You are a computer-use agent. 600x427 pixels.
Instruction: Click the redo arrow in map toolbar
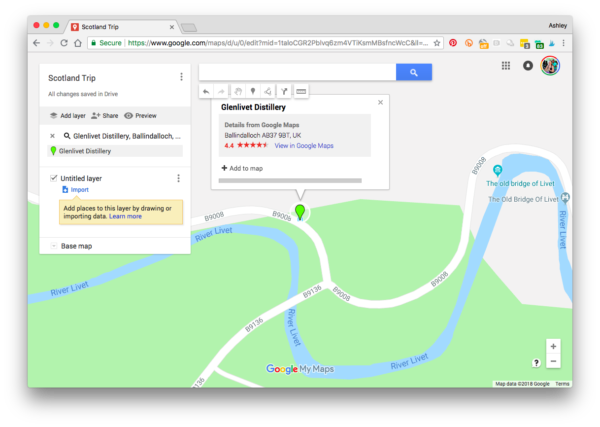221,91
